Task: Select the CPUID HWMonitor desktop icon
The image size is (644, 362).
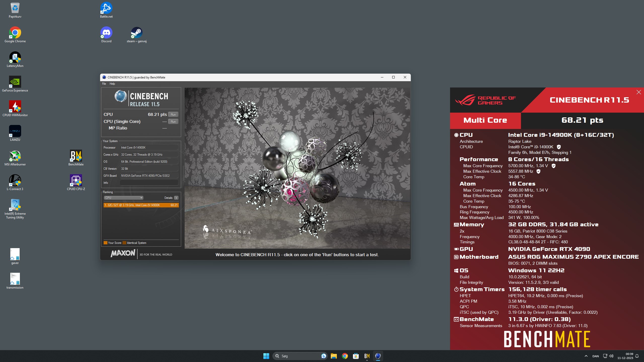Action: (15, 109)
